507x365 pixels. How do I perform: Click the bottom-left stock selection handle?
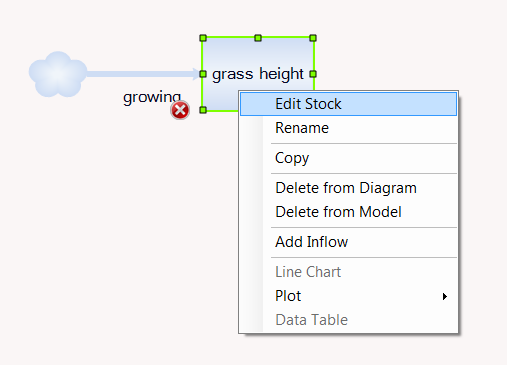click(203, 110)
